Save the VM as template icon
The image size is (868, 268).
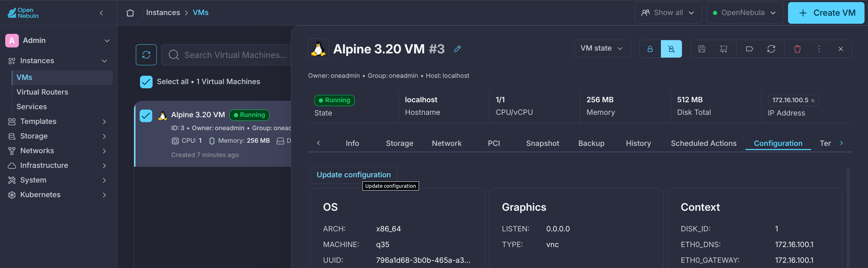(702, 49)
